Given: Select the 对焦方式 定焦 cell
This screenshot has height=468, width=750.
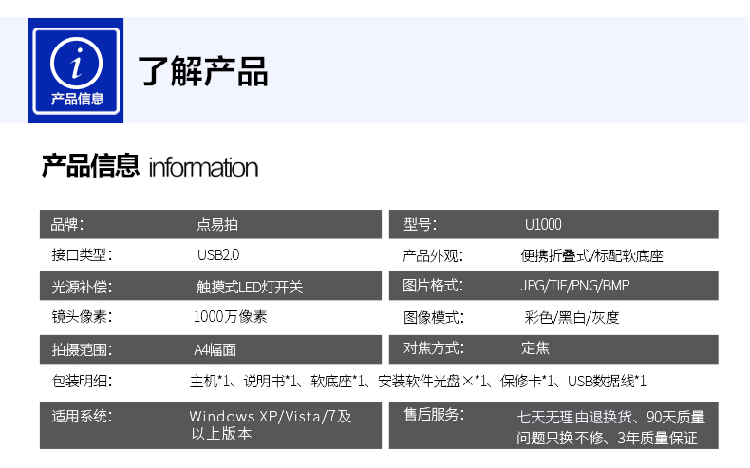Looking at the screenshot, I should [553, 349].
